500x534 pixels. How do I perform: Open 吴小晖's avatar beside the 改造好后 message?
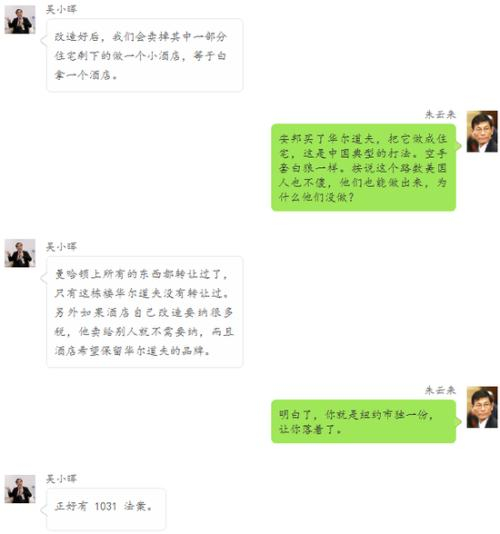pos(20,20)
